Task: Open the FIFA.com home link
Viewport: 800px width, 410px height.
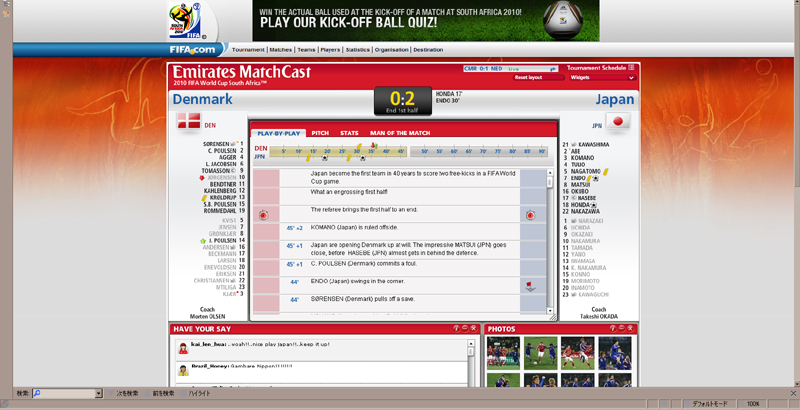Action: tap(192, 49)
